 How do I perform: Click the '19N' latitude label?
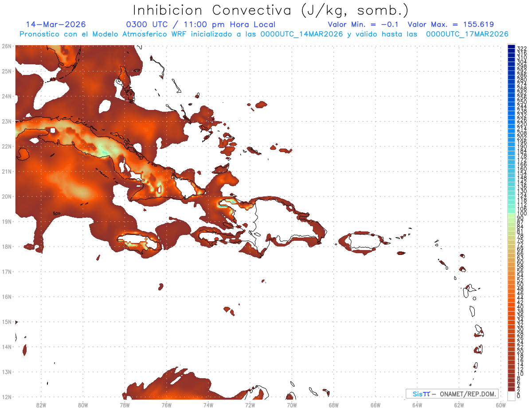[x=6, y=221]
